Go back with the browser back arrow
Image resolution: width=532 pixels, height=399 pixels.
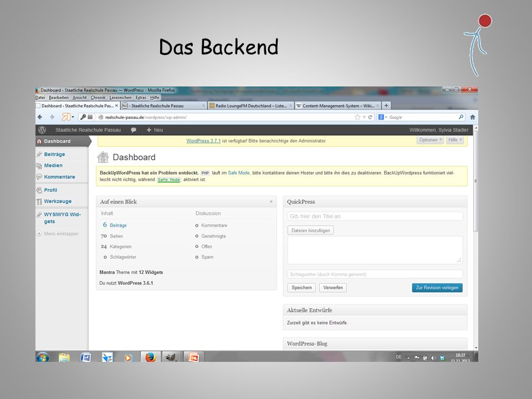tap(40, 117)
